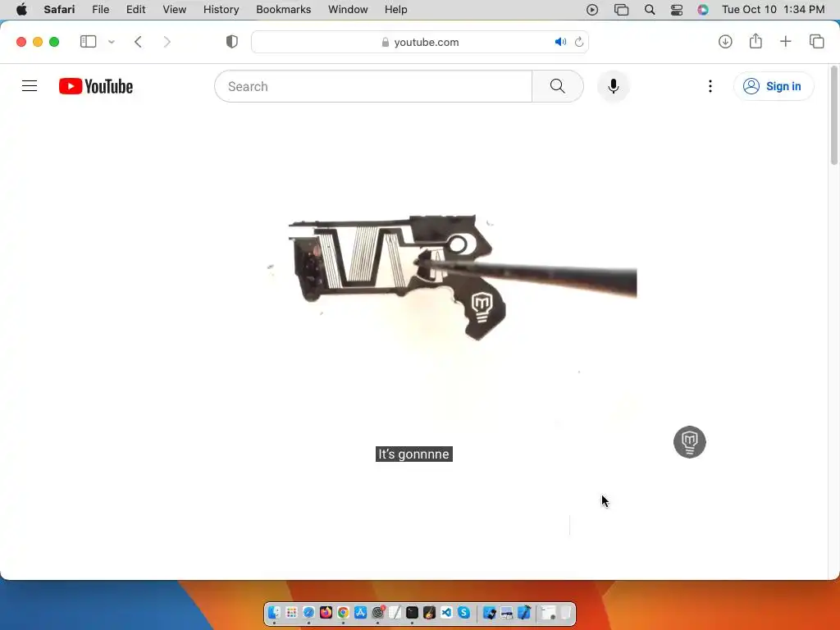This screenshot has width=840, height=630.
Task: Open Trash in the Dock
Action: pyautogui.click(x=565, y=612)
